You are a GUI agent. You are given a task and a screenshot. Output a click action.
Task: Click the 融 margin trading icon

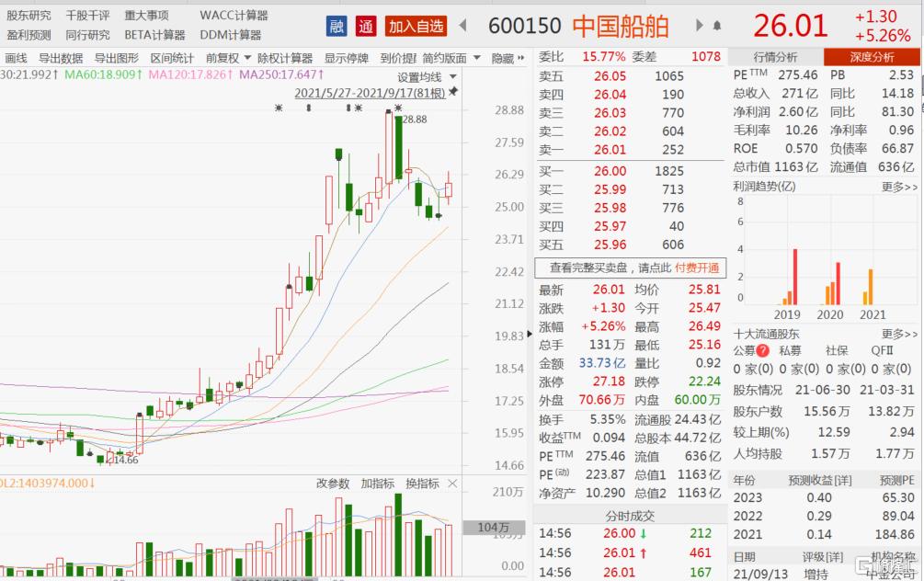coord(336,27)
